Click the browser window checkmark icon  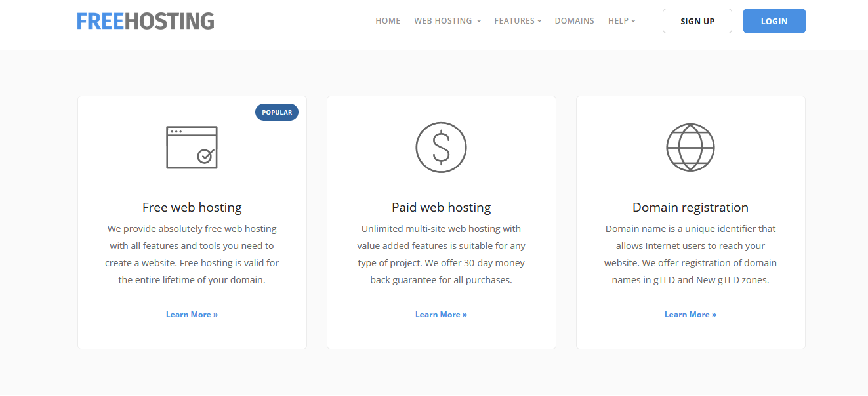coord(192,148)
